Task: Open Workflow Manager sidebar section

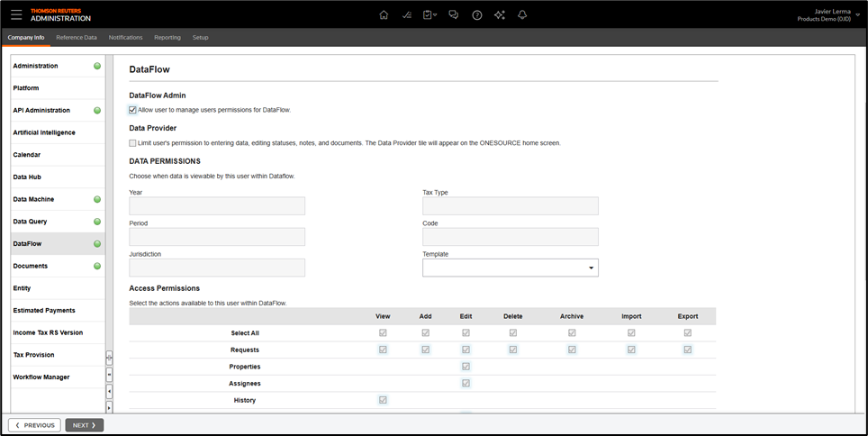Action: click(x=58, y=377)
